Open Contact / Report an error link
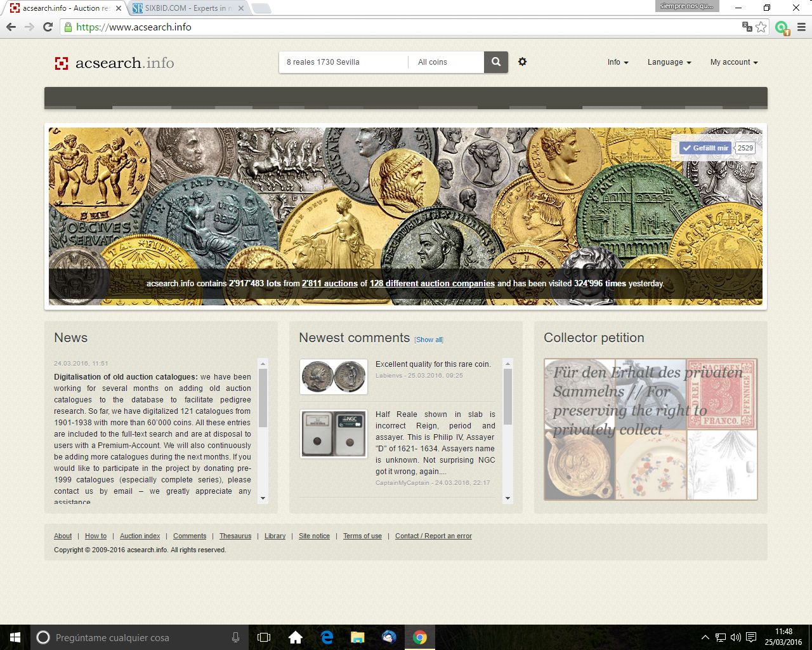 433,536
